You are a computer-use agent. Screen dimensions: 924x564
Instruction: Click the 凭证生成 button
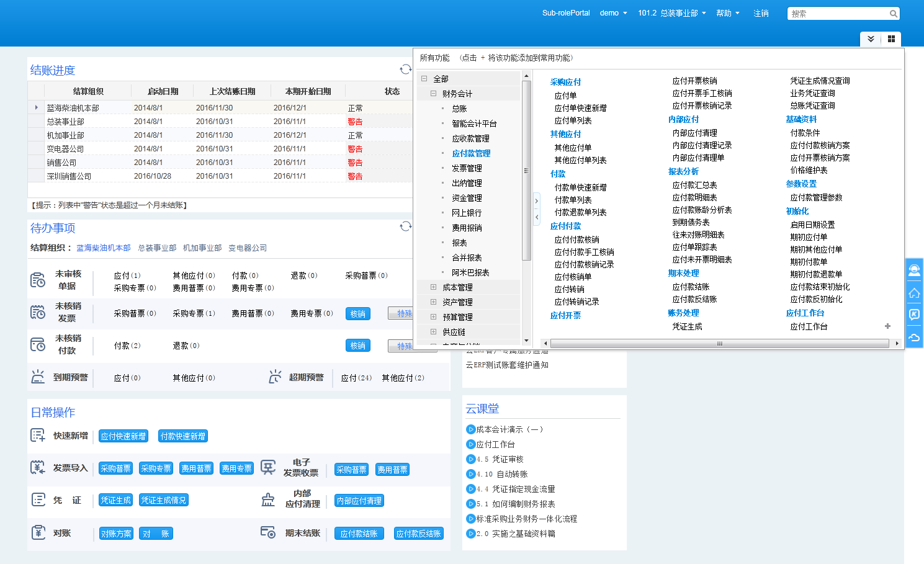coord(115,500)
